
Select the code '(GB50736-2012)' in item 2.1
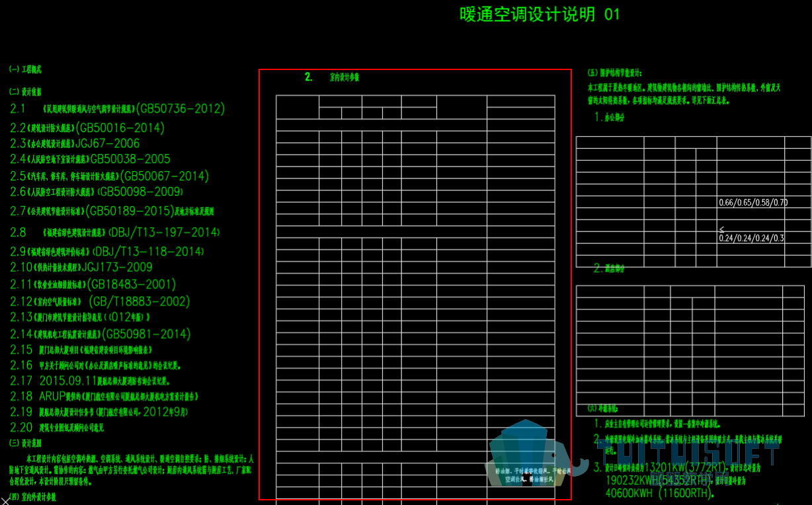(x=180, y=108)
